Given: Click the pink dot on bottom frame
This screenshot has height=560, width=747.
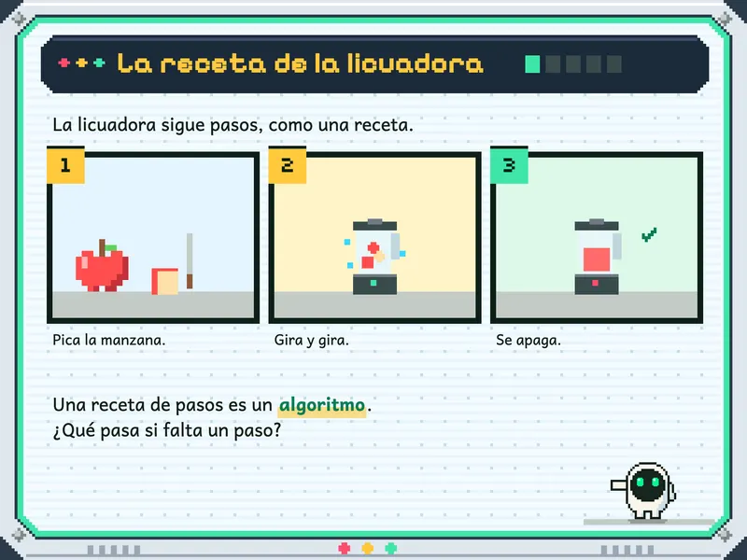Looking at the screenshot, I should [344, 549].
